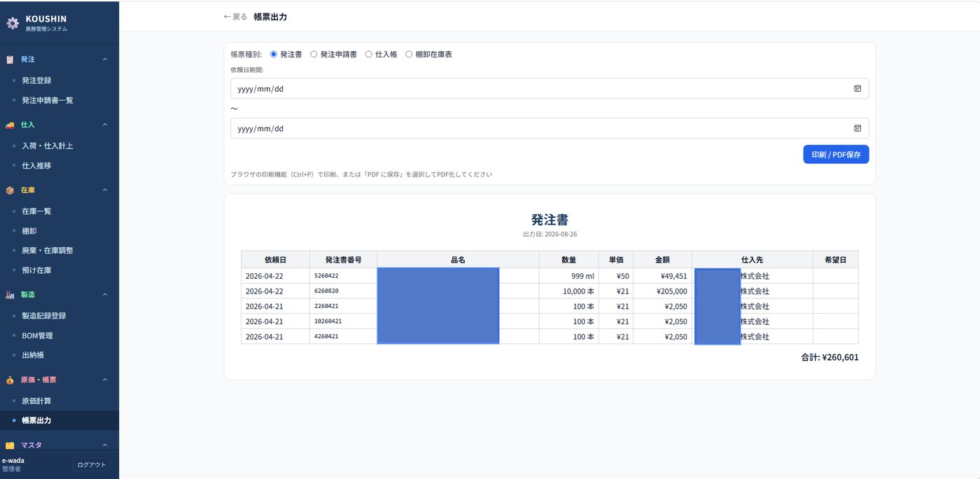
Task: Click the end date yyyy/mm/dd input
Action: 549,128
